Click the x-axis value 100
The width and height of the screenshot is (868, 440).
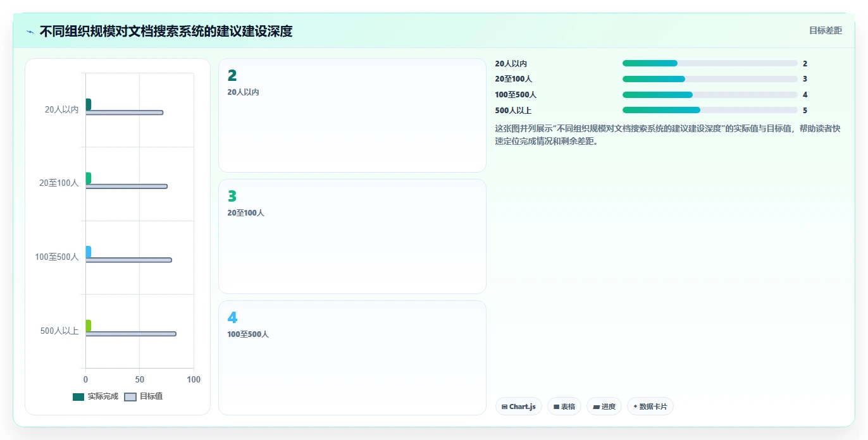tap(194, 379)
